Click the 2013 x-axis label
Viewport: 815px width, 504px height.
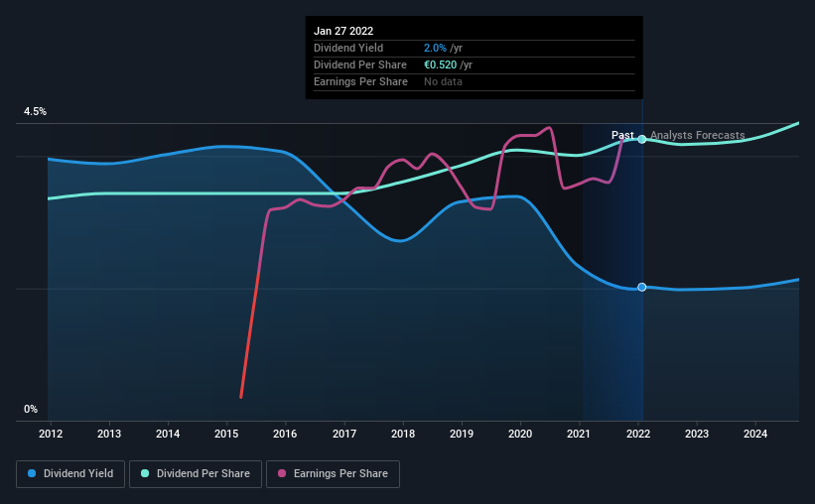[x=109, y=434]
